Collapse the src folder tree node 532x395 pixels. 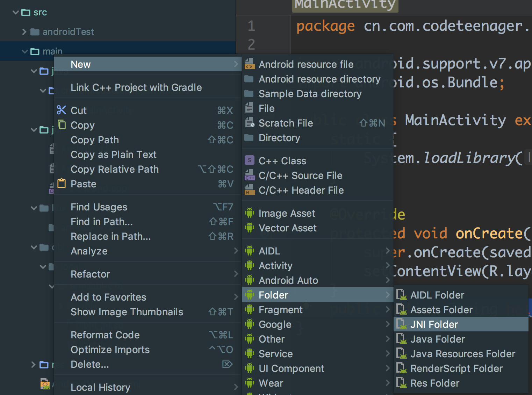[16, 13]
